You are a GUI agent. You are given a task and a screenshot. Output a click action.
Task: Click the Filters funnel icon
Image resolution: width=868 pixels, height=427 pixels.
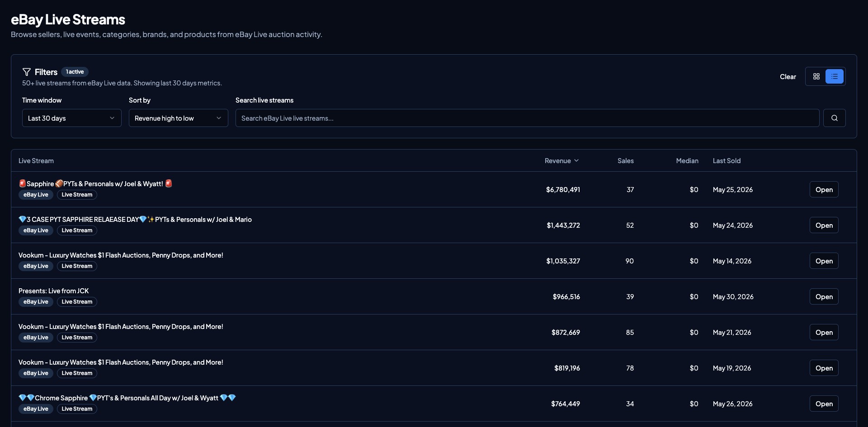tap(27, 72)
